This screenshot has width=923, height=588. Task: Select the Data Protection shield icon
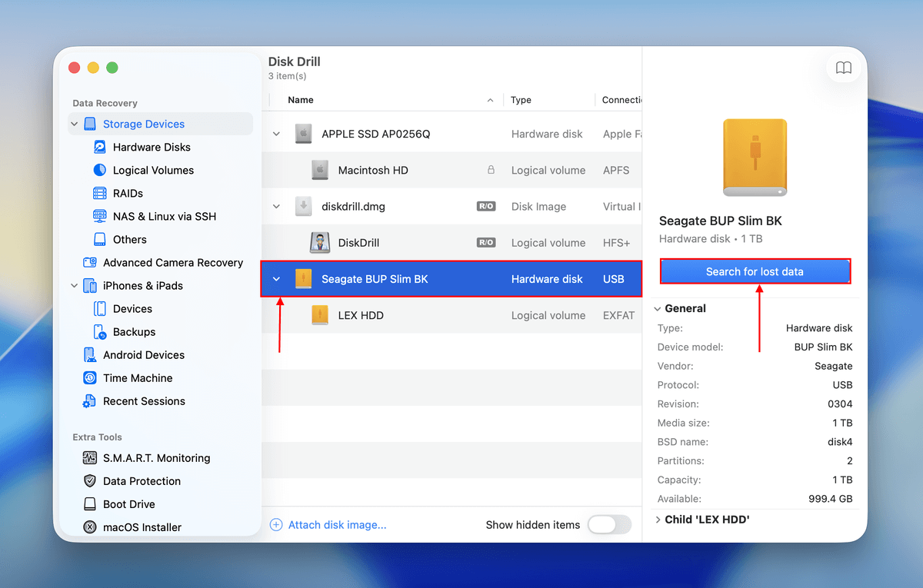[x=90, y=481]
